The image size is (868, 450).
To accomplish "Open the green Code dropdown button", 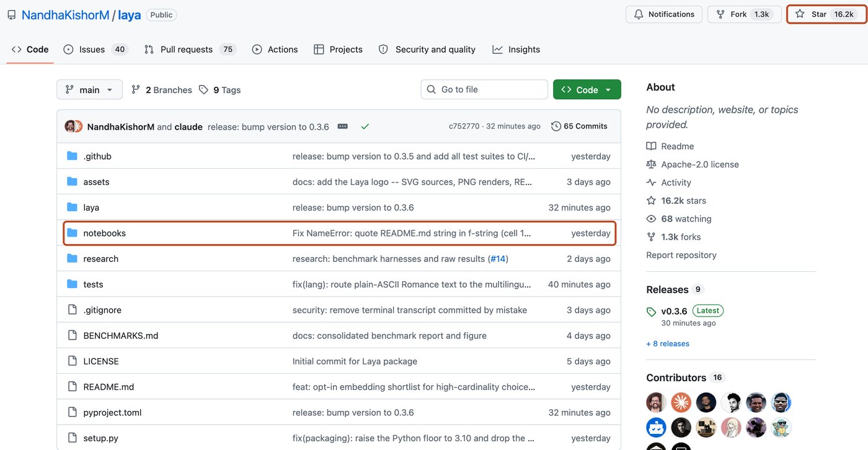I will point(587,90).
